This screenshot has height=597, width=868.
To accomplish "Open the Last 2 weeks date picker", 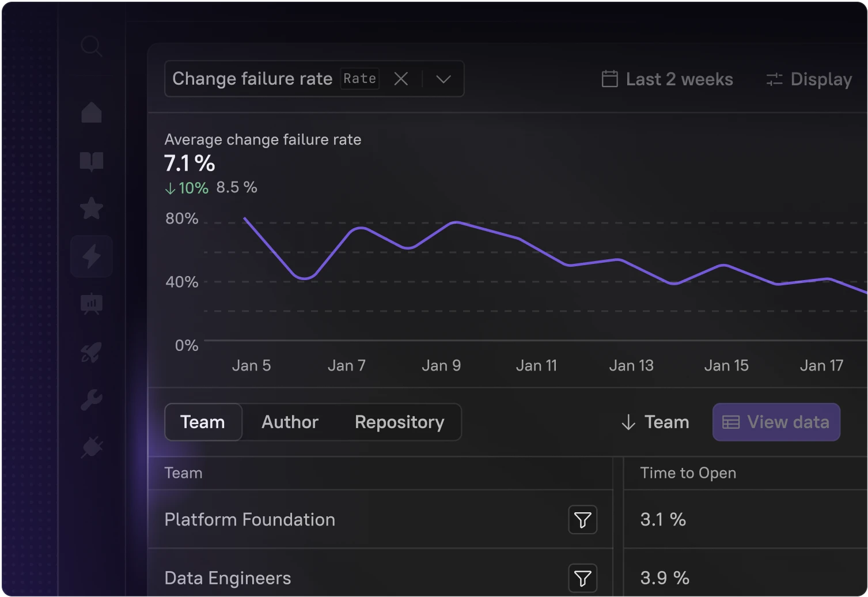I will pyautogui.click(x=668, y=79).
